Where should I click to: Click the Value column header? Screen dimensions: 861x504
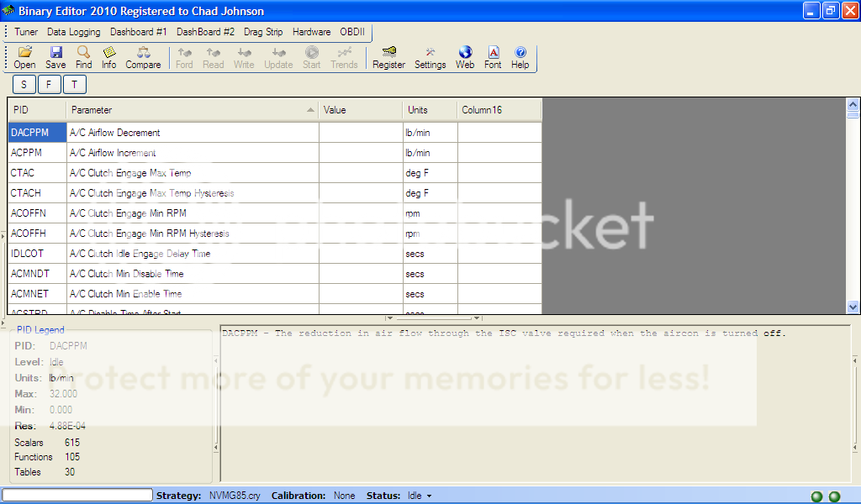[360, 110]
